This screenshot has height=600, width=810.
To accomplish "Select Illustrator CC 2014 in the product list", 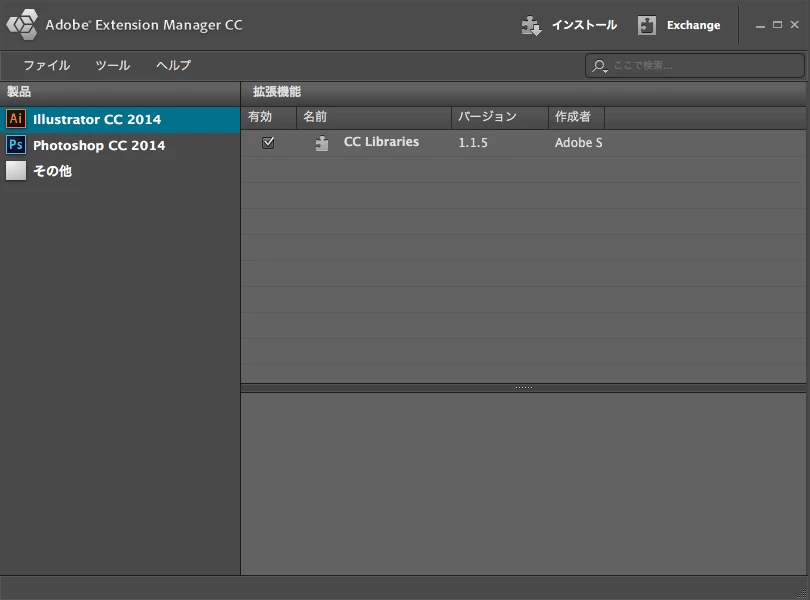I will click(x=120, y=119).
